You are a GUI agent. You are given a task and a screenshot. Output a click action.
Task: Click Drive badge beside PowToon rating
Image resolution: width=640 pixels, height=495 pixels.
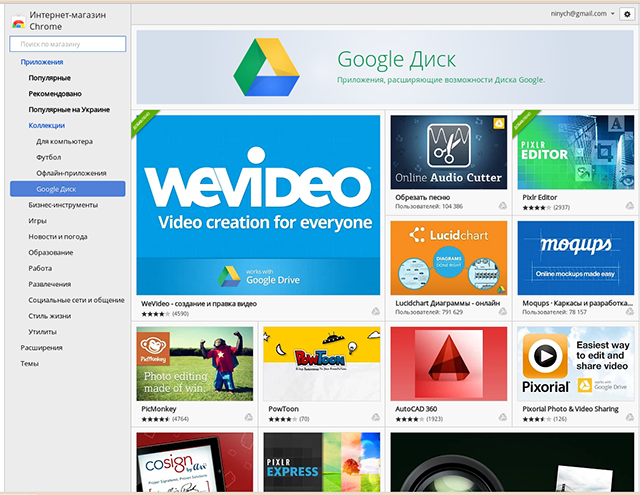(376, 417)
